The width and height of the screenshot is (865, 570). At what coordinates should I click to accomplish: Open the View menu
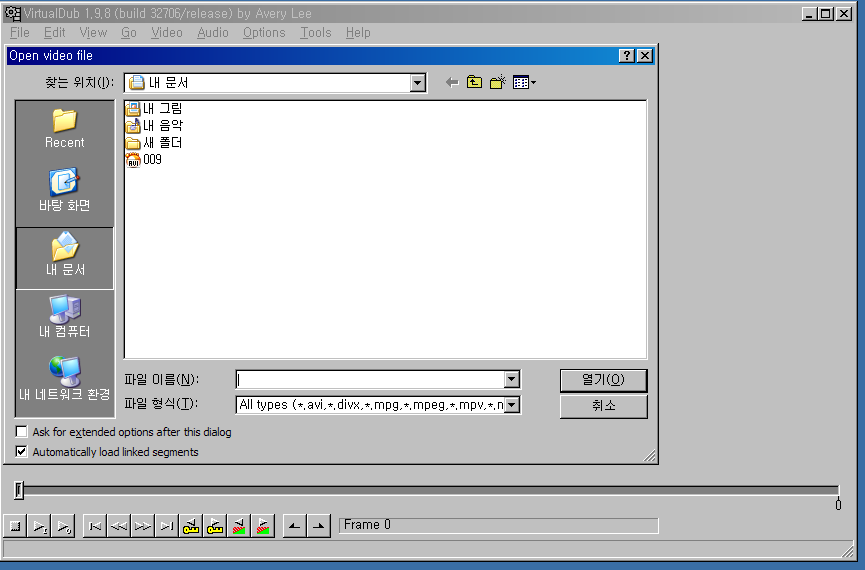tap(93, 33)
